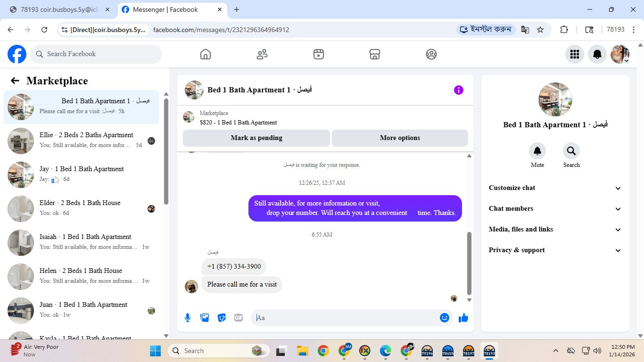Select the Messenger | Facebook tab

coord(173,9)
